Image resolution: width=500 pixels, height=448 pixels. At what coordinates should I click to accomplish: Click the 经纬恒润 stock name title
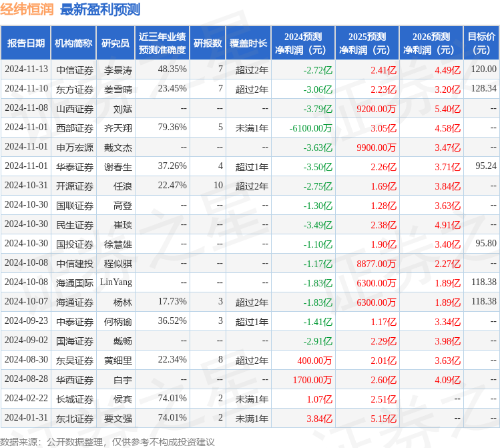[27, 9]
